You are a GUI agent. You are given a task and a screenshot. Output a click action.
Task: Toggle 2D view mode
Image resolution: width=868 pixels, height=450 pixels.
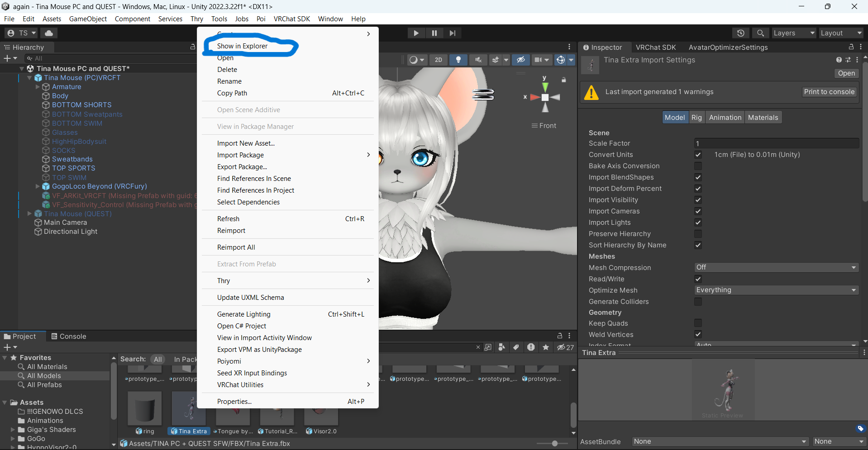439,60
